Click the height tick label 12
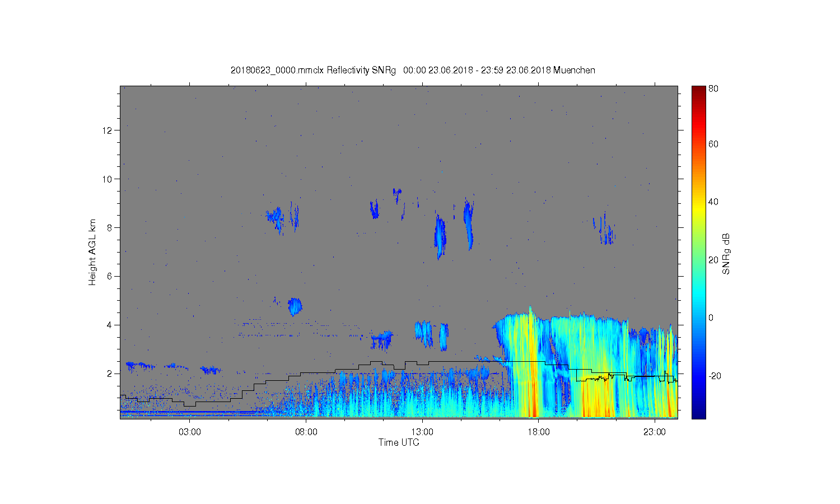This screenshot has width=840, height=504. pyautogui.click(x=108, y=130)
